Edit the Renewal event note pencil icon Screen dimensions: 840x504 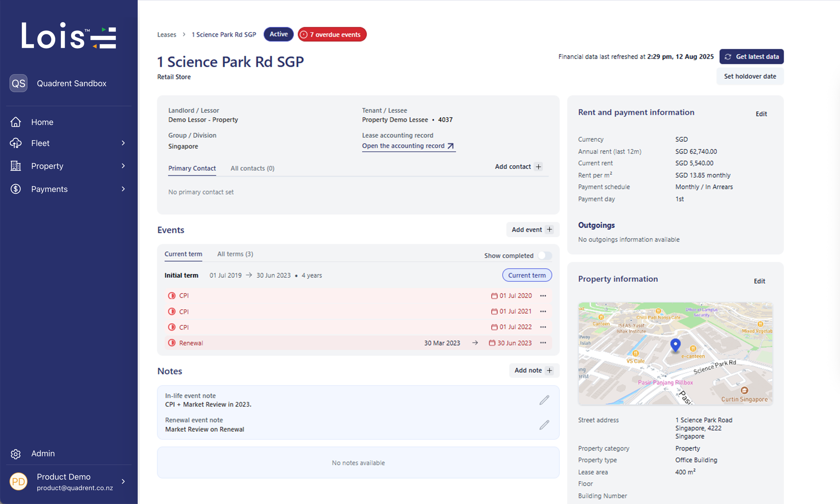click(544, 425)
